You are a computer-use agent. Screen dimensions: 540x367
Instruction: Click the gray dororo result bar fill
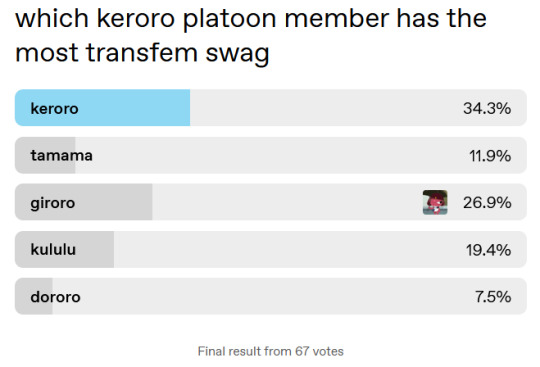point(34,296)
